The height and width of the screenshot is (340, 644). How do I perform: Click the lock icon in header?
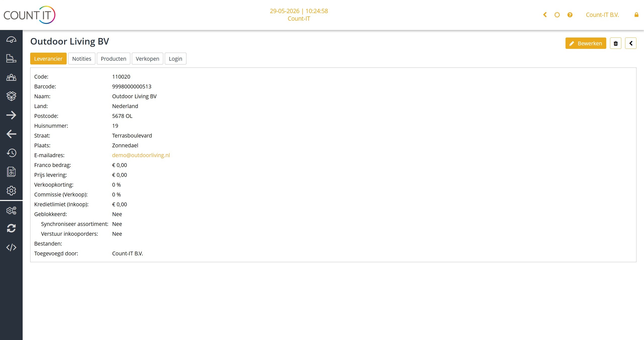pos(636,15)
